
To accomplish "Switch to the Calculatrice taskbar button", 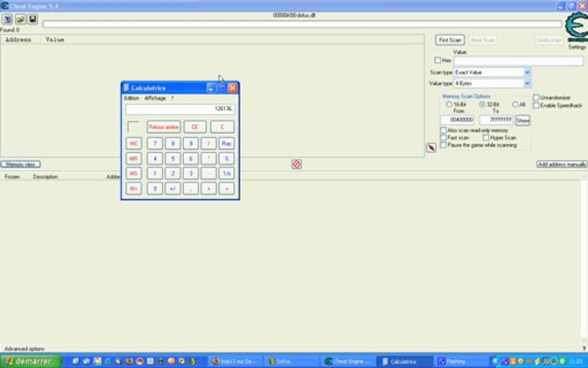I will point(405,362).
